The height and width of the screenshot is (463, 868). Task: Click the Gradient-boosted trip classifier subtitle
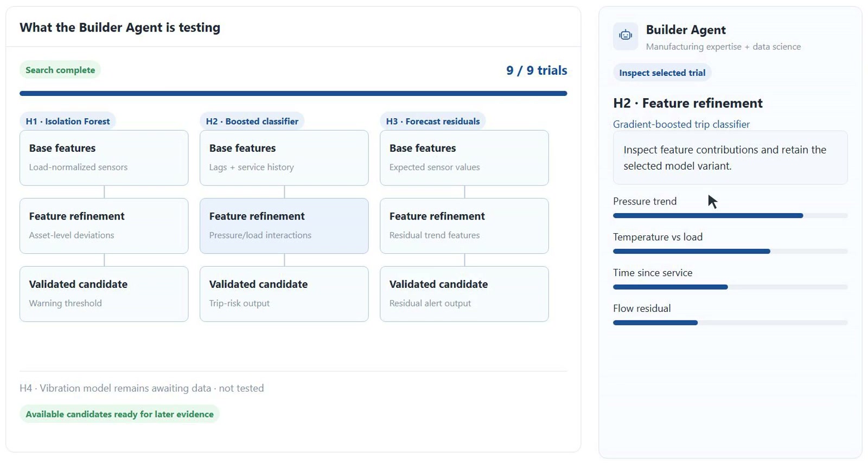pos(681,124)
